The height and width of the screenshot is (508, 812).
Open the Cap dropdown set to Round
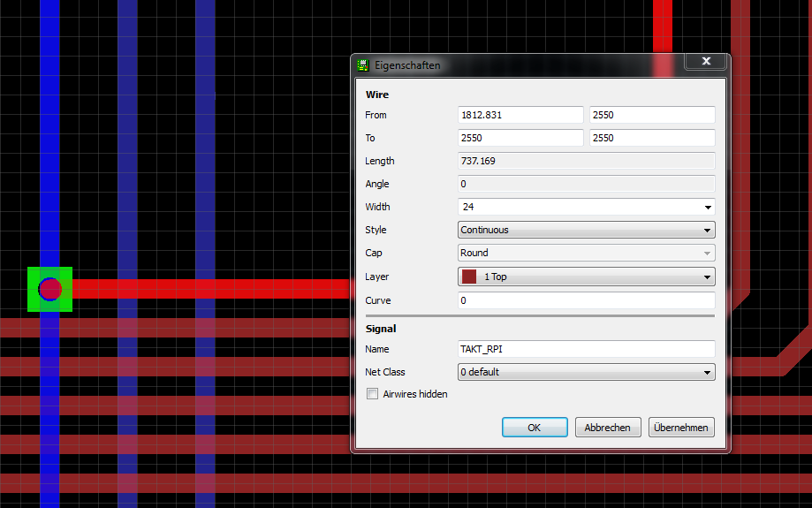(586, 253)
